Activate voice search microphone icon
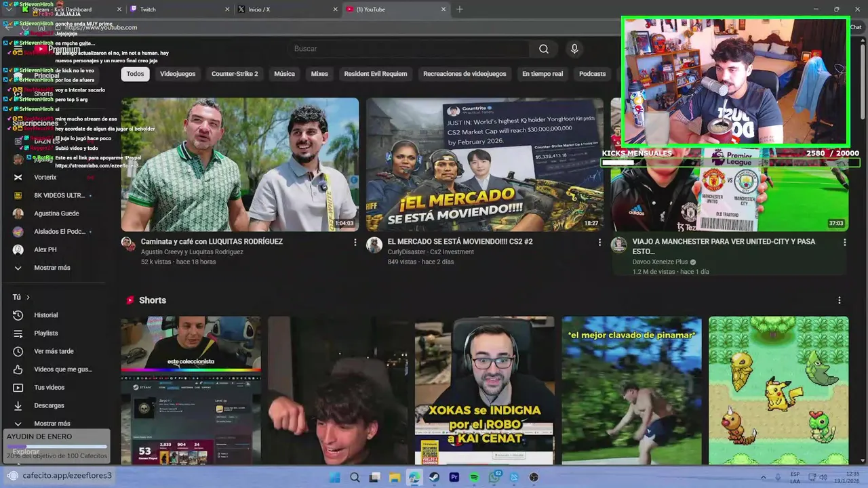868x488 pixels. [x=574, y=49]
